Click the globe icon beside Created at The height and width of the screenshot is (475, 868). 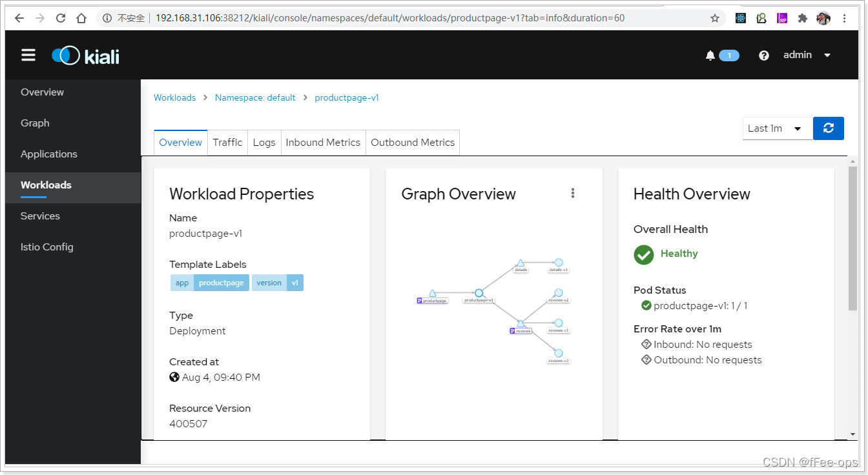(174, 378)
